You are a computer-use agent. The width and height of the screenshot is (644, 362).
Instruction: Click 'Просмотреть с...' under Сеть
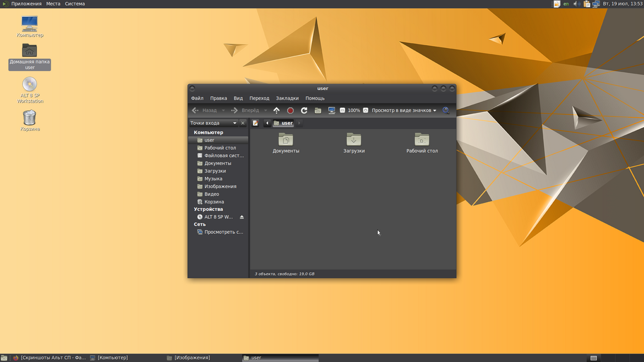(223, 232)
